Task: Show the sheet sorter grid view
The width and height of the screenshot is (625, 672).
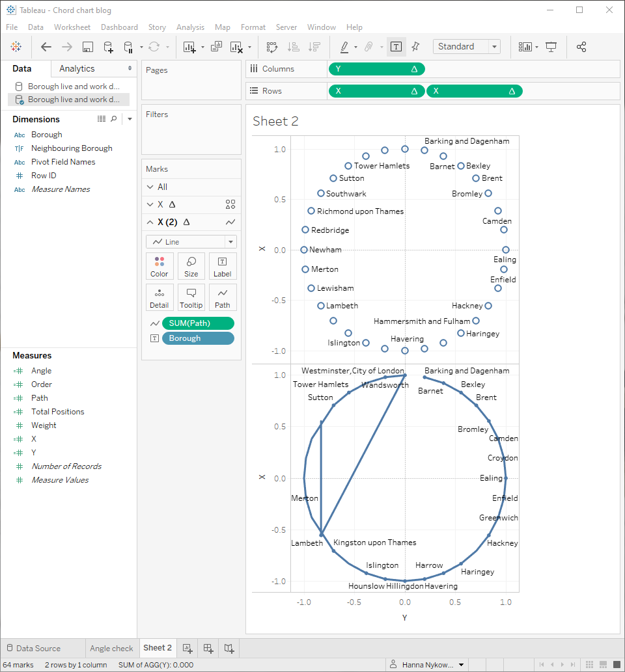Action: 589,665
